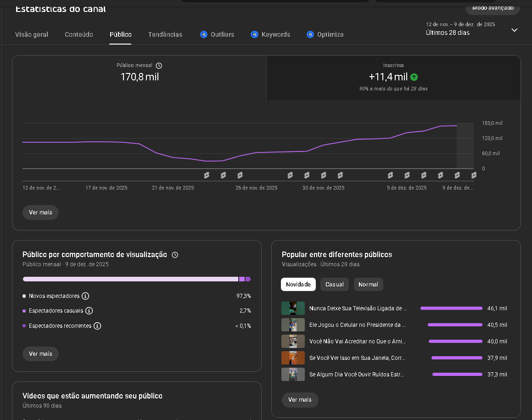Click Ver mais under viewing behavior card
This screenshot has height=420, width=532.
coord(40,354)
